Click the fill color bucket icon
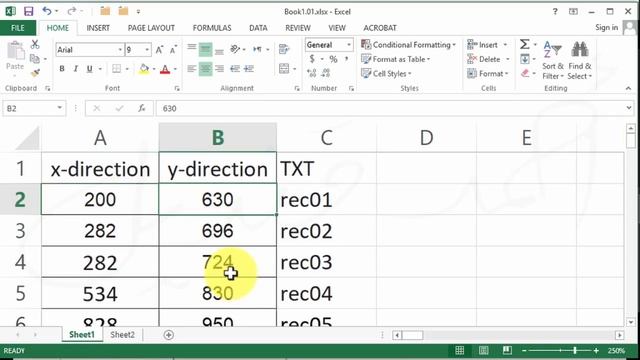 [144, 69]
